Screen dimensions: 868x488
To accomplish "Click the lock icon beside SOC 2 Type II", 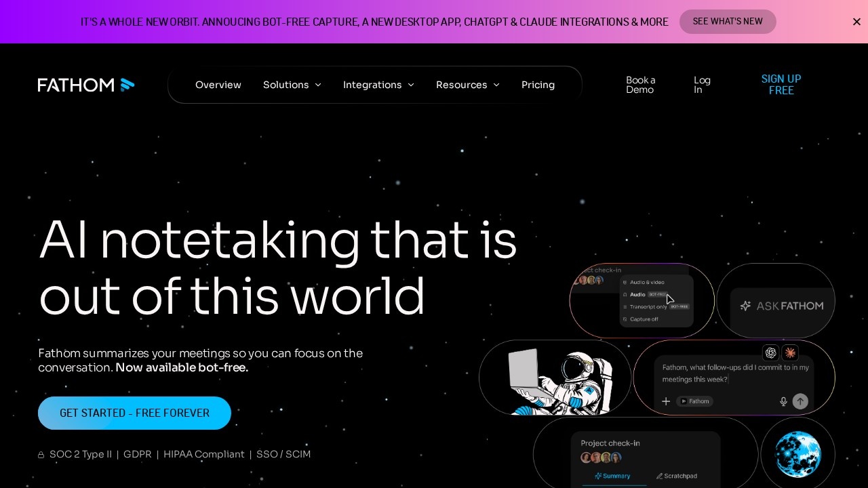I will (x=41, y=455).
